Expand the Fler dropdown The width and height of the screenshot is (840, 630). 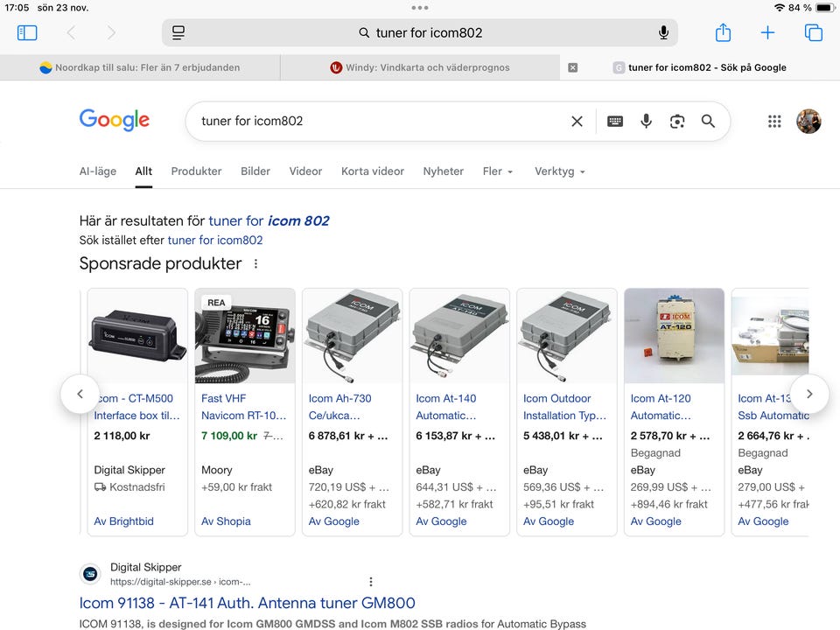498,171
